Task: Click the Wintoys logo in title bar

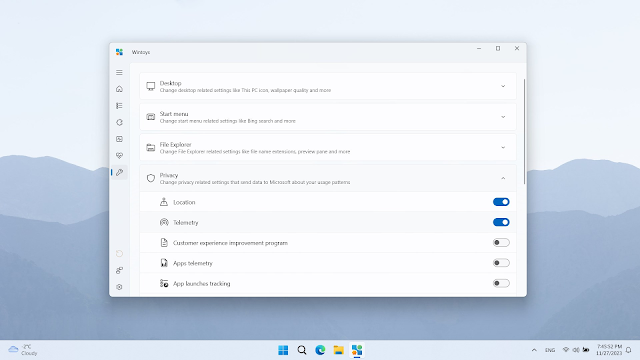Action: pyautogui.click(x=119, y=52)
